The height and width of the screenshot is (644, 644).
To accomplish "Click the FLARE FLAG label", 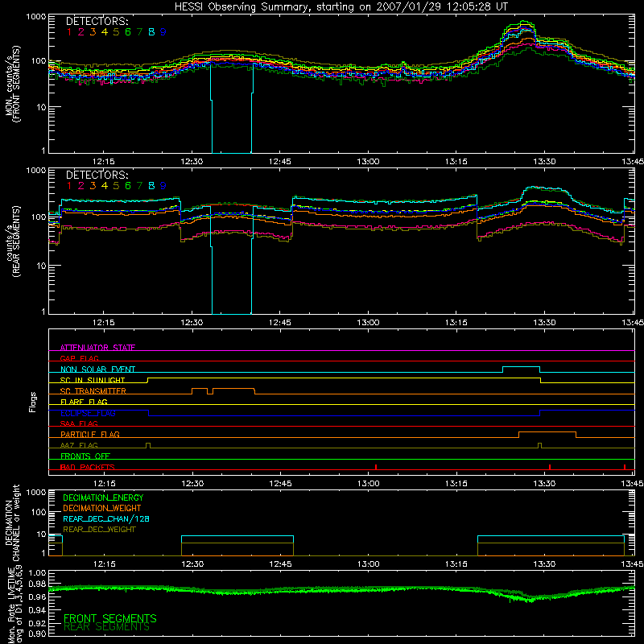I will [84, 402].
